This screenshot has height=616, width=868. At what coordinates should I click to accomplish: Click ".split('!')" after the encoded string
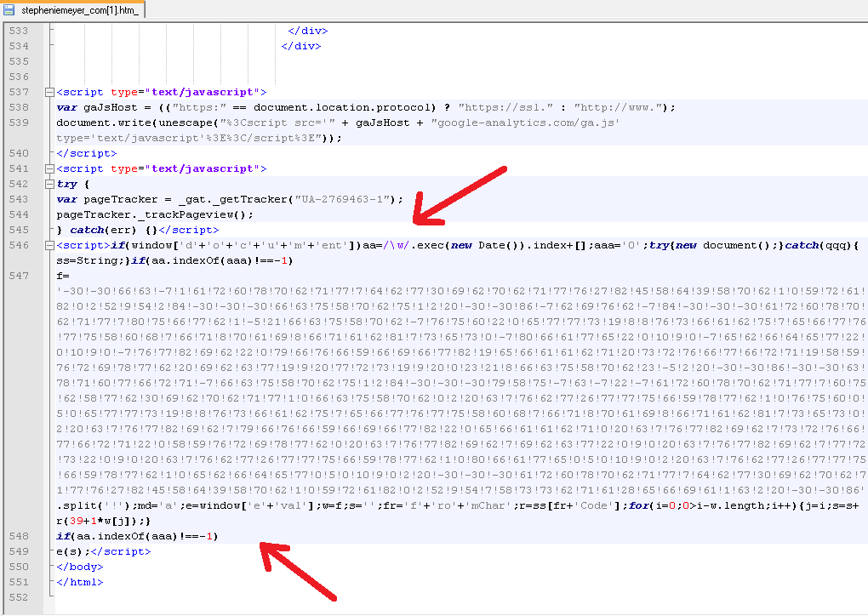point(94,506)
